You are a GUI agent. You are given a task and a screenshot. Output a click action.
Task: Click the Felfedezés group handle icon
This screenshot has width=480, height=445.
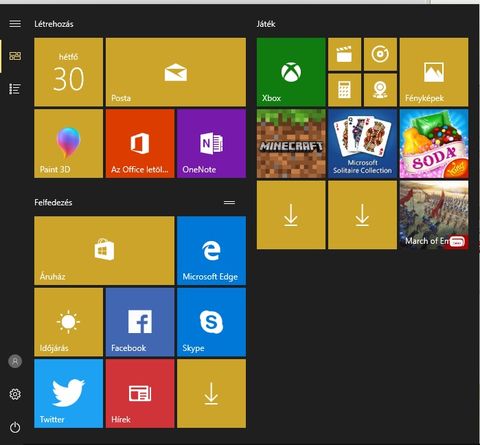click(x=229, y=202)
